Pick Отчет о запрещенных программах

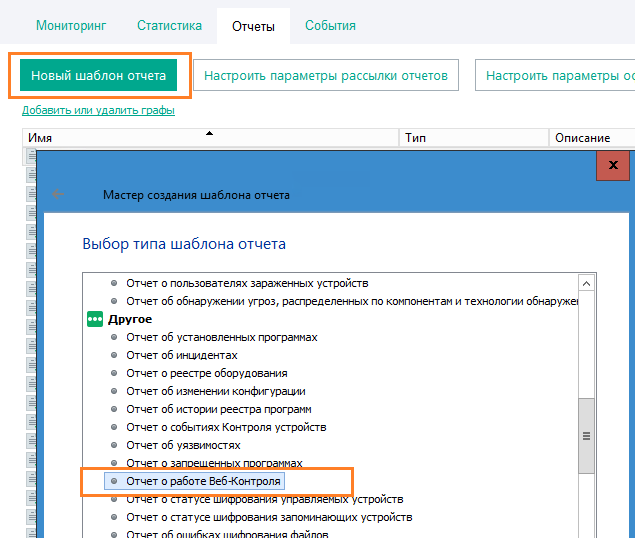(214, 463)
